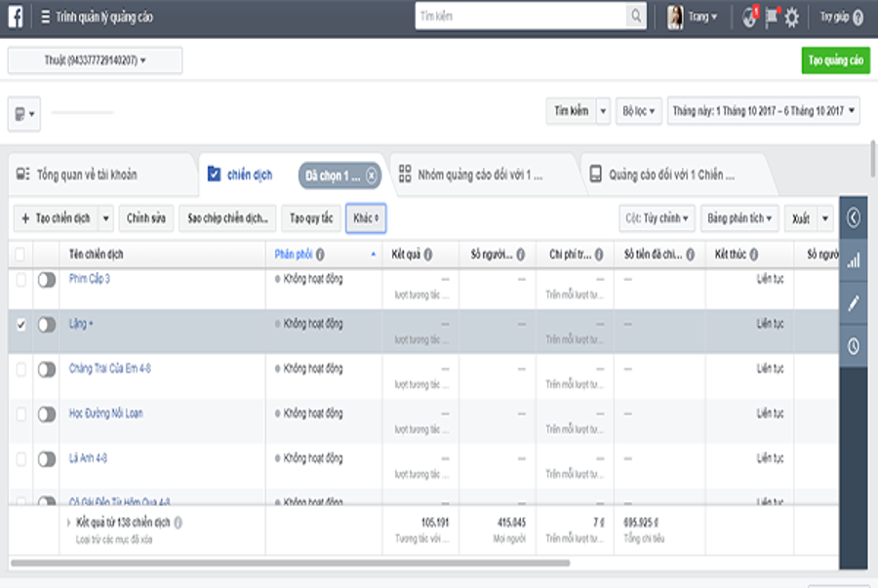Click info icon next to Kết quả
The image size is (878, 588).
click(428, 255)
